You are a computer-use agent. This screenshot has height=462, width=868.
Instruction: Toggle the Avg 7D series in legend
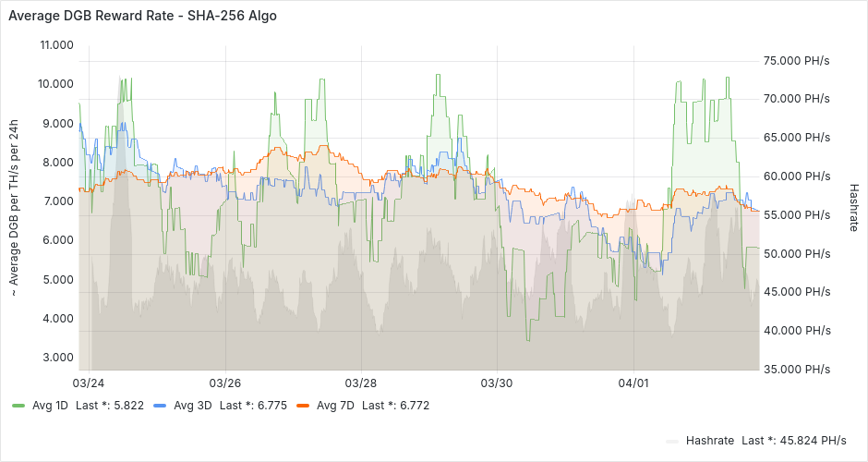pos(332,406)
